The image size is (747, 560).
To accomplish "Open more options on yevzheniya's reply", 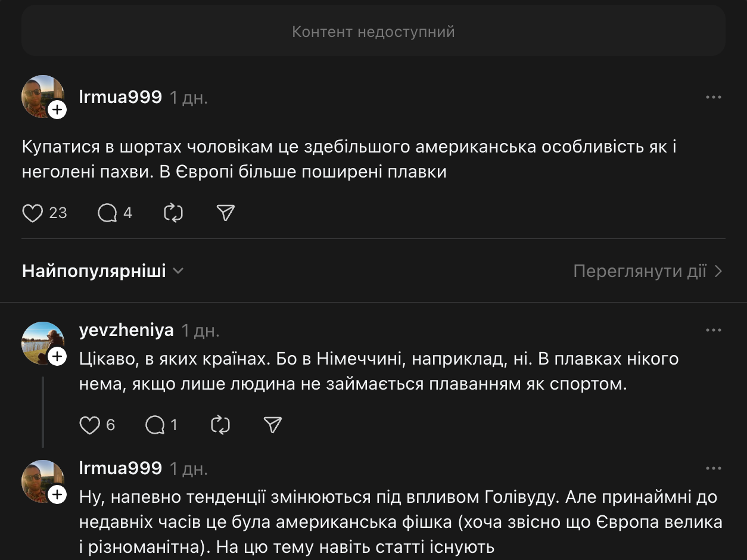I will pyautogui.click(x=713, y=330).
